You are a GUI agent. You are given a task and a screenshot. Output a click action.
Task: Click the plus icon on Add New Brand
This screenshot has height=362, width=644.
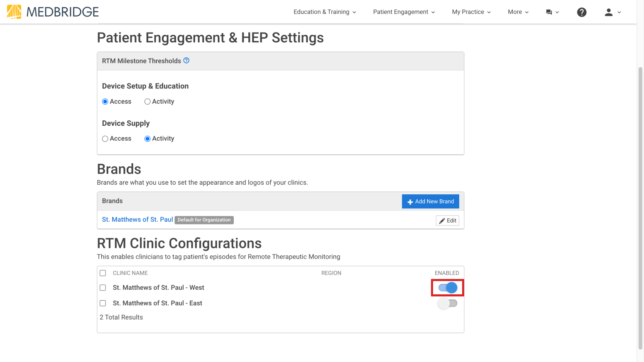point(410,201)
